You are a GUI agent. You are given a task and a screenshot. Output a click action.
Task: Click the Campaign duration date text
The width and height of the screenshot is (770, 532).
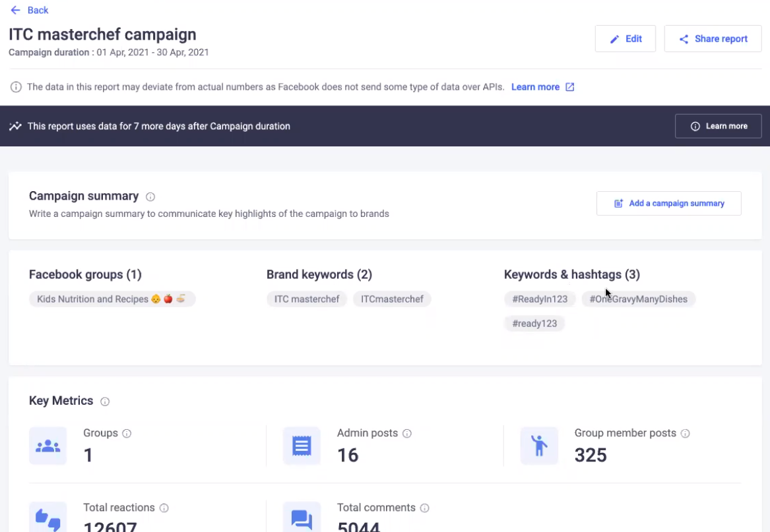pyautogui.click(x=108, y=53)
